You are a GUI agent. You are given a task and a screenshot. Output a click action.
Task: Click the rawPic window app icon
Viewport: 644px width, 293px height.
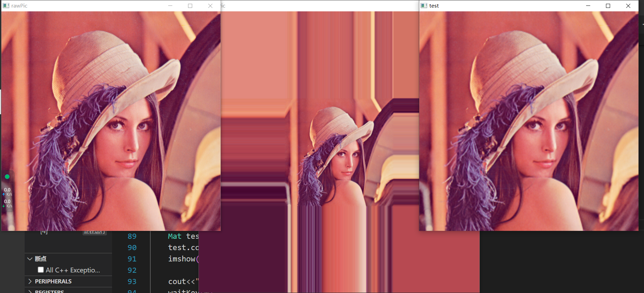point(6,6)
